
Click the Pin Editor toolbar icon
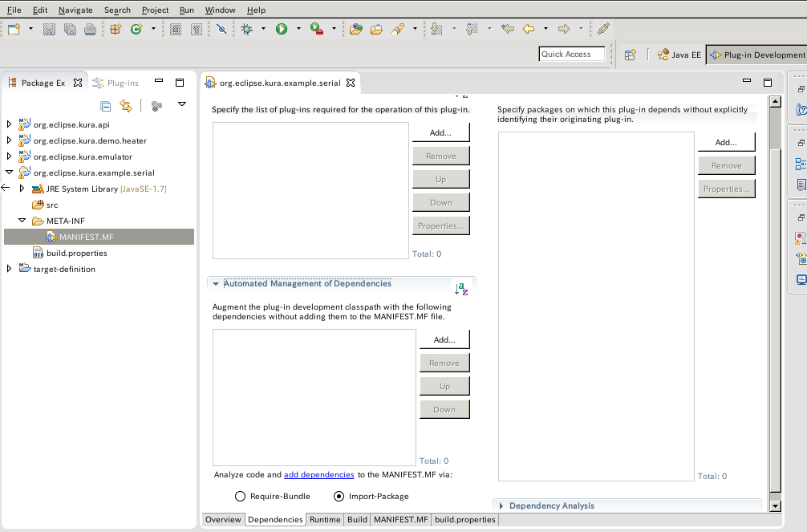604,29
